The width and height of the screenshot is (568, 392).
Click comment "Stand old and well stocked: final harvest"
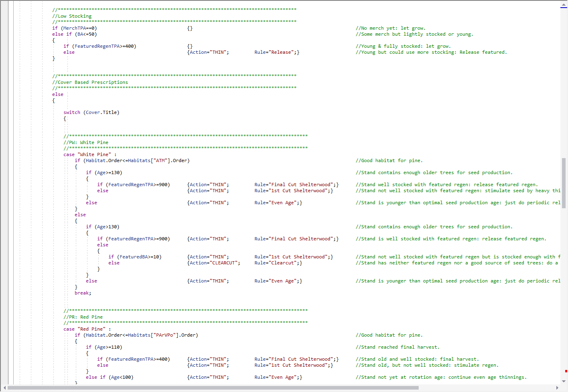click(417, 359)
